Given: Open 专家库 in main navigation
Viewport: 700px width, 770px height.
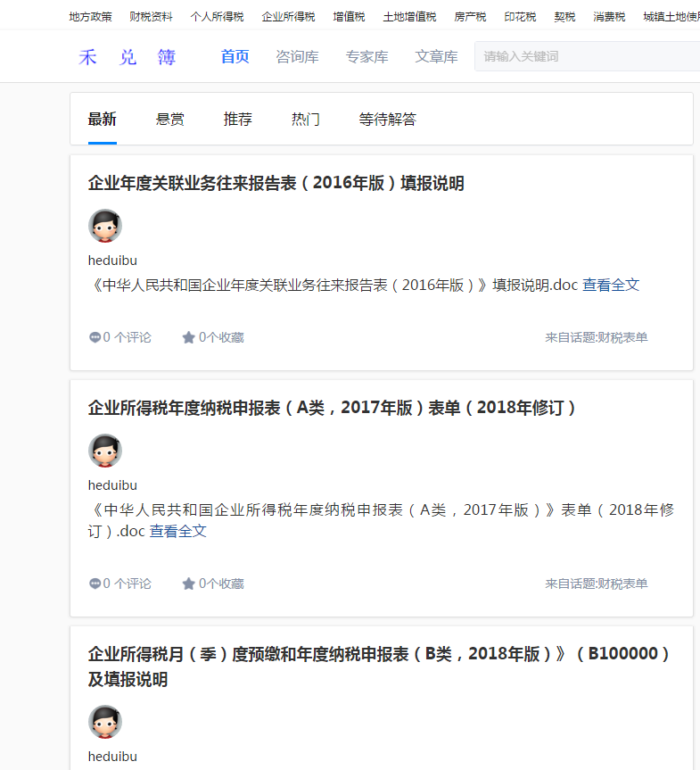Looking at the screenshot, I should 366,56.
